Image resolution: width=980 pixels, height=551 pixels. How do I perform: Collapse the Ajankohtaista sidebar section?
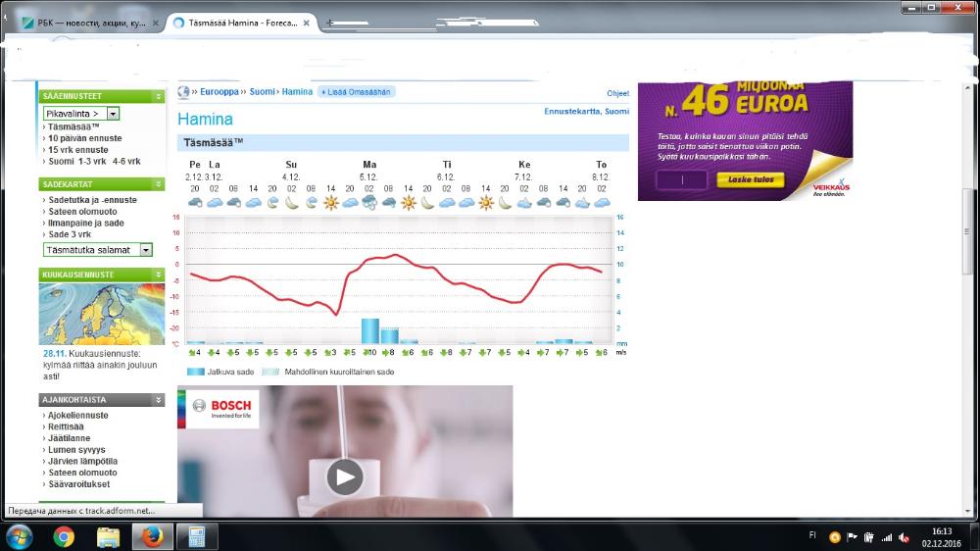coord(159,400)
